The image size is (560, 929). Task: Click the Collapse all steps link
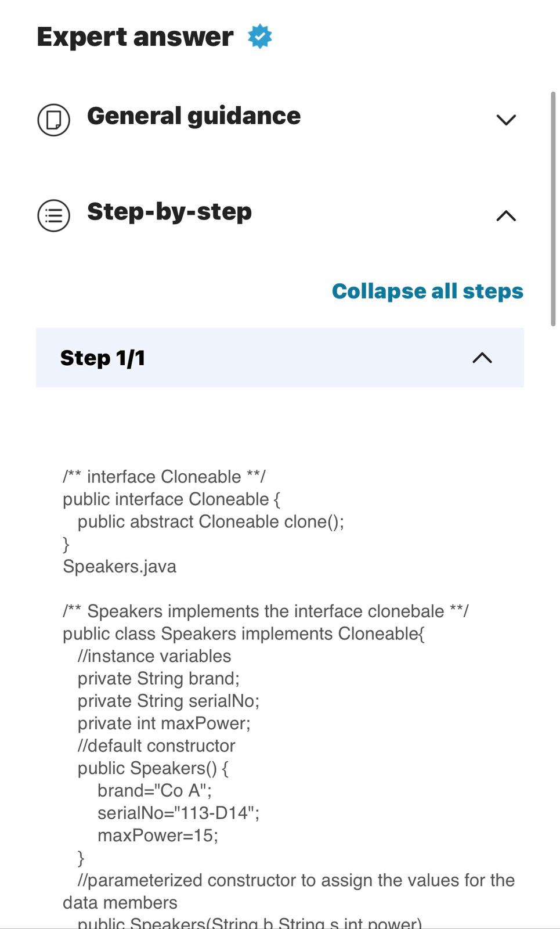pyautogui.click(x=427, y=291)
